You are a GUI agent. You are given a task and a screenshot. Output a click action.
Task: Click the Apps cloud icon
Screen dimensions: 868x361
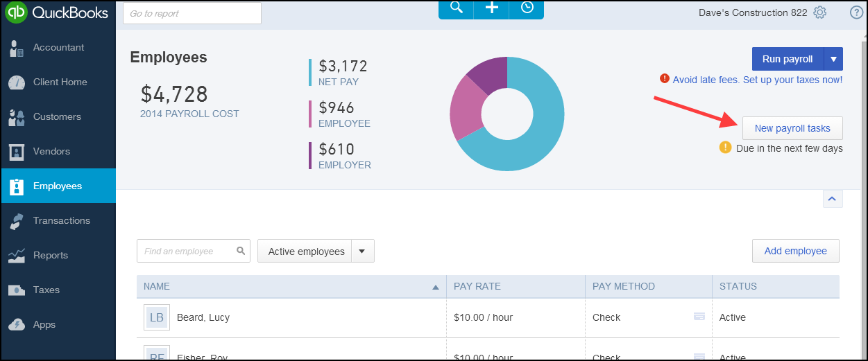pos(17,325)
